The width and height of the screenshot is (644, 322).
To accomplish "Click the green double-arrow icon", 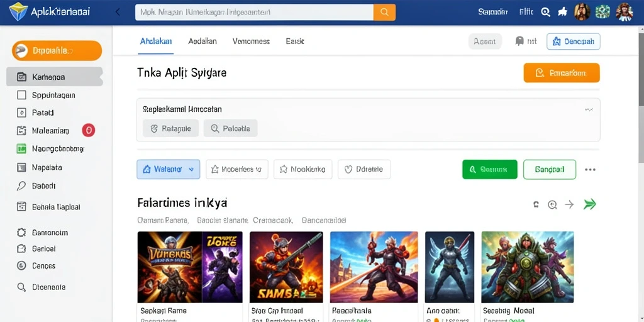I will (x=590, y=204).
